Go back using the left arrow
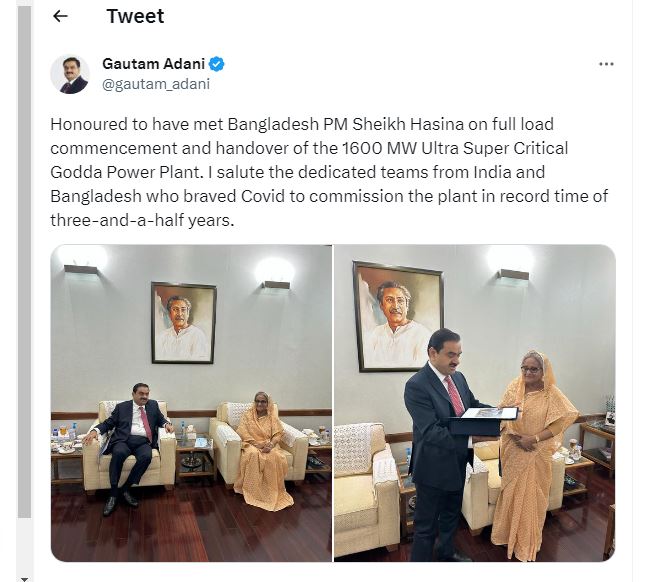This screenshot has height=582, width=652. pyautogui.click(x=60, y=16)
